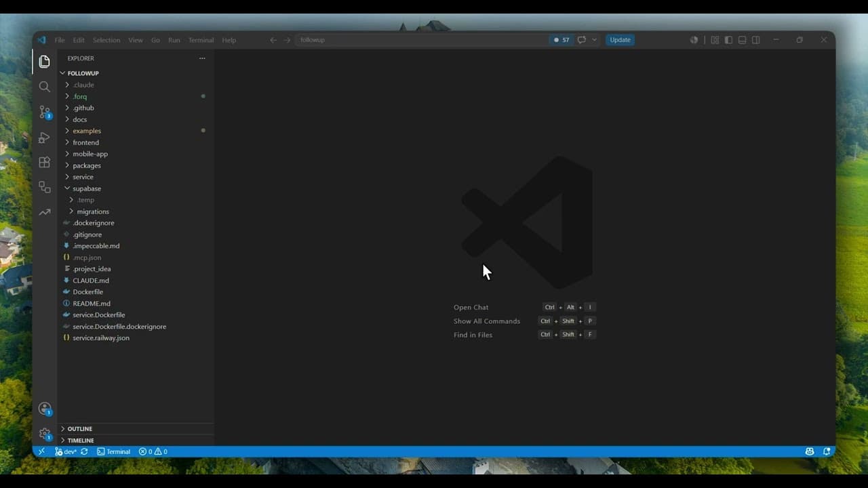
Task: Open the Search view icon
Action: pos(45,87)
